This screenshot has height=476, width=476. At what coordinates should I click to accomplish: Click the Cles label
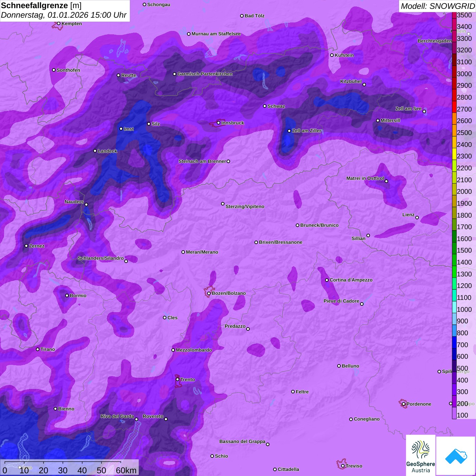click(173, 318)
